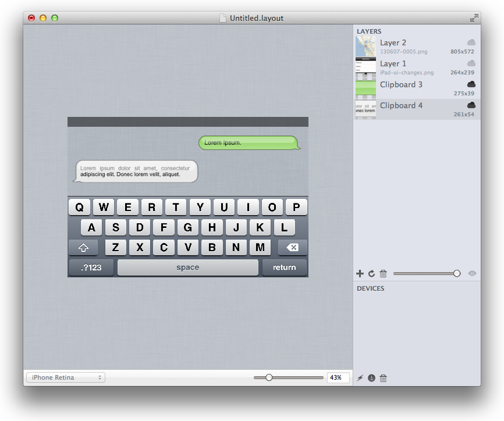Click the 130607-0005.png filename
504x421 pixels.
404,51
